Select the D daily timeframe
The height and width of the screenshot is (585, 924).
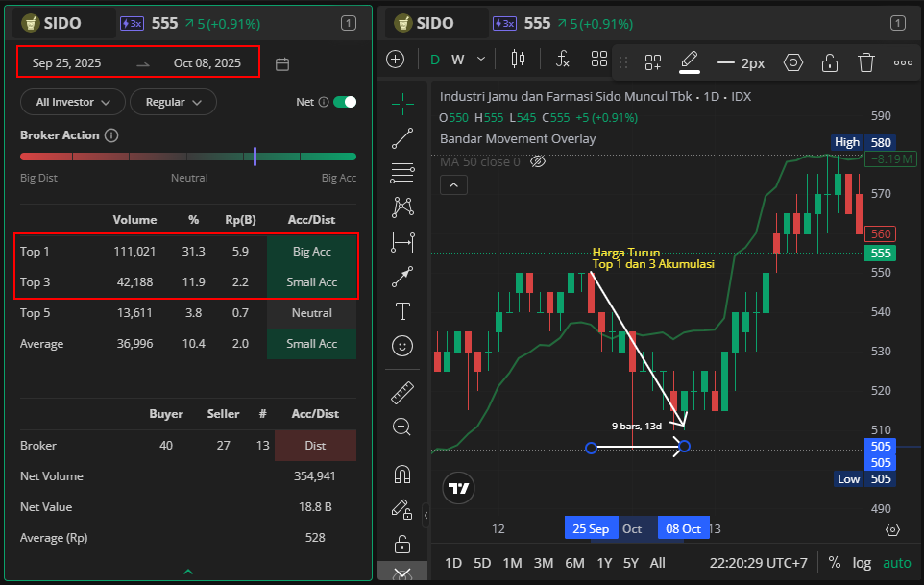[435, 60]
